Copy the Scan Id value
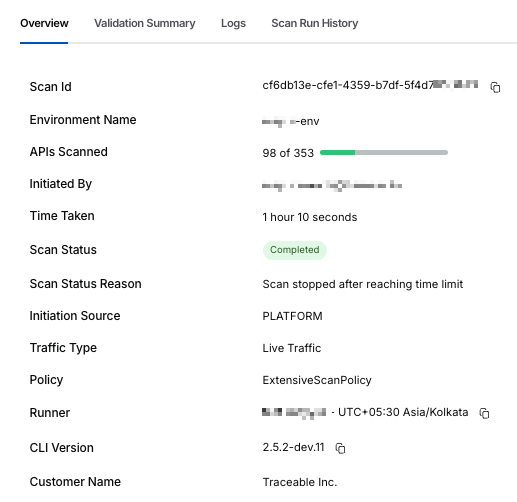This screenshot has height=502, width=517. (x=495, y=87)
